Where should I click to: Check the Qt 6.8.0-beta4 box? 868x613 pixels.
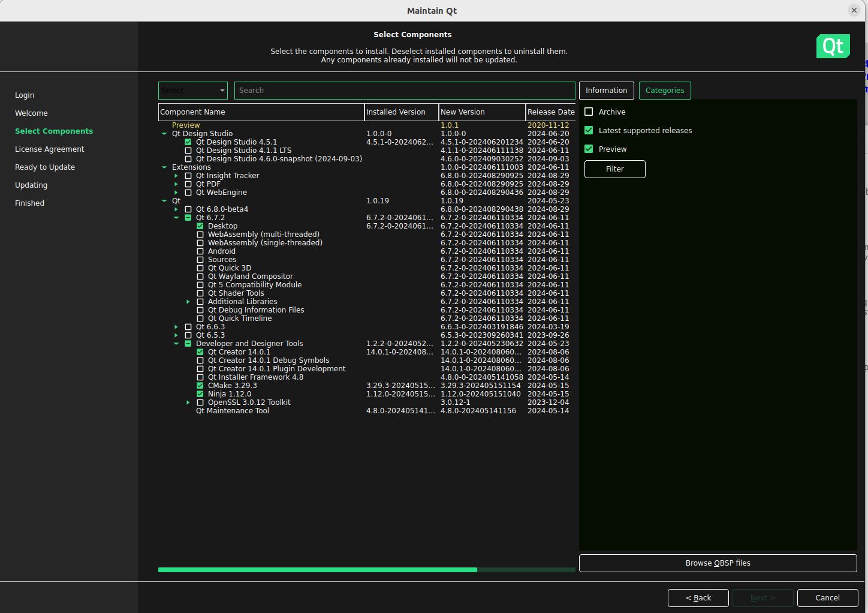[x=188, y=209]
